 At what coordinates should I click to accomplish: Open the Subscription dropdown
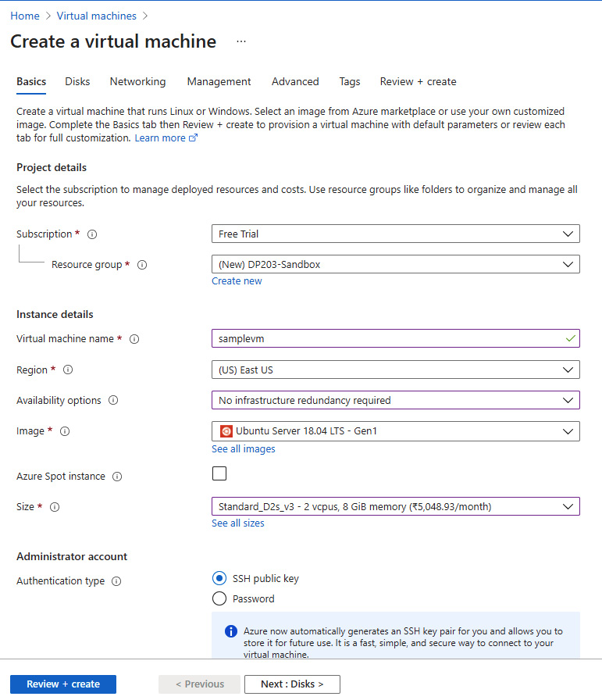point(396,234)
